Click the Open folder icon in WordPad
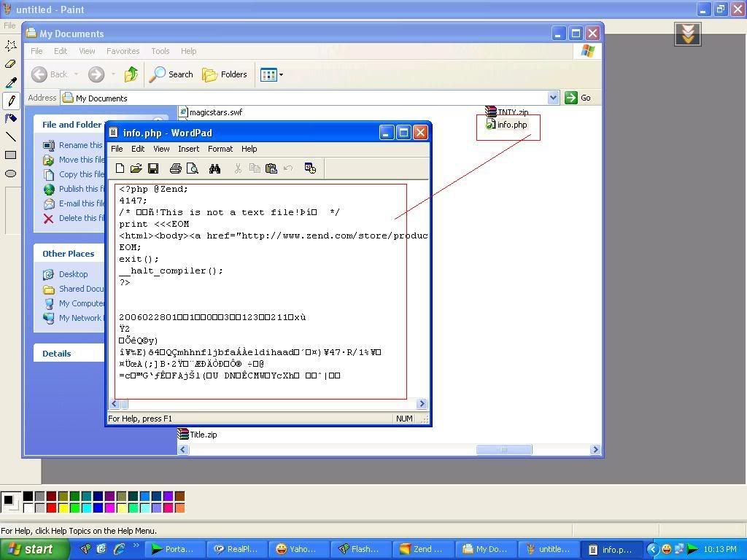The image size is (747, 560). click(136, 168)
